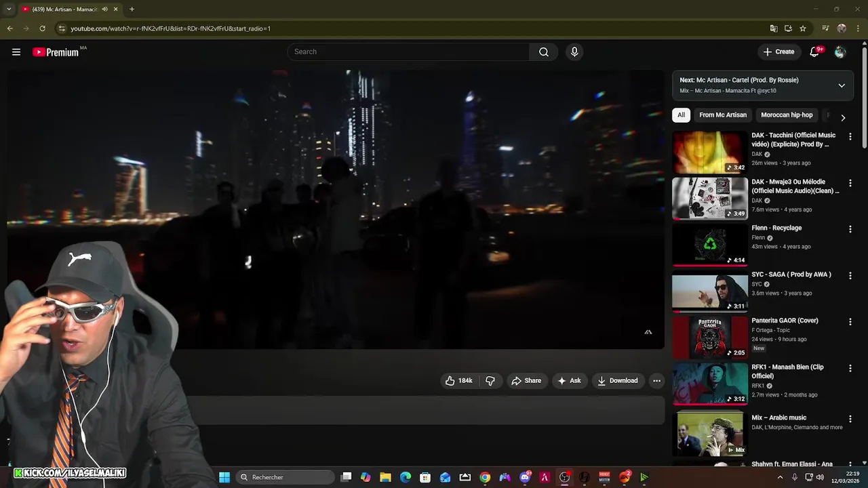Click the Ask button
This screenshot has width=868, height=488.
tap(569, 381)
